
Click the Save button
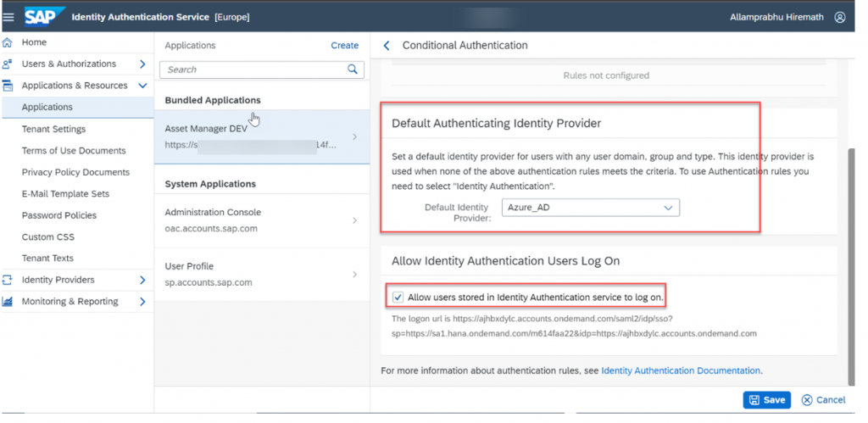click(766, 400)
